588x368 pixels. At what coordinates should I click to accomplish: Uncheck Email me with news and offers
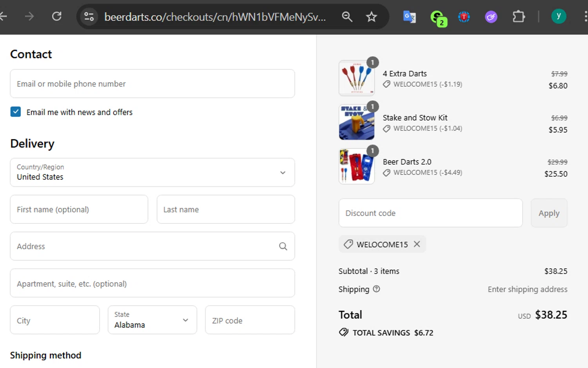(16, 112)
